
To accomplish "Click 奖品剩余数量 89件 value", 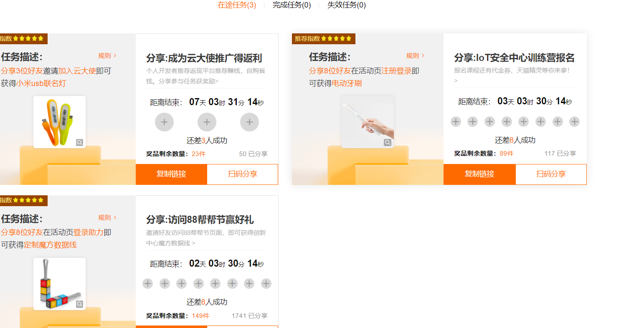I will point(507,154).
